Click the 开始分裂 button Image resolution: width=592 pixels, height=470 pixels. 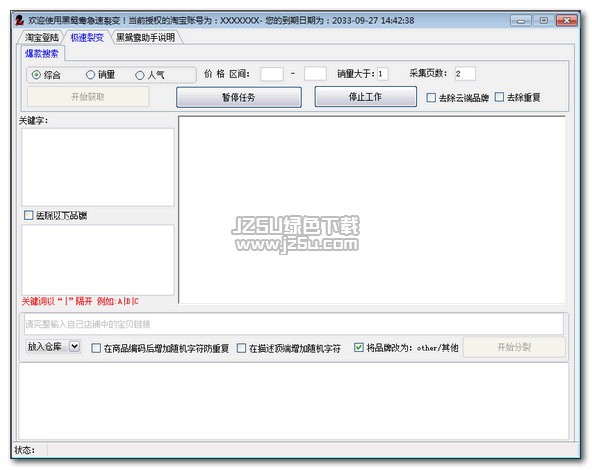click(x=514, y=347)
